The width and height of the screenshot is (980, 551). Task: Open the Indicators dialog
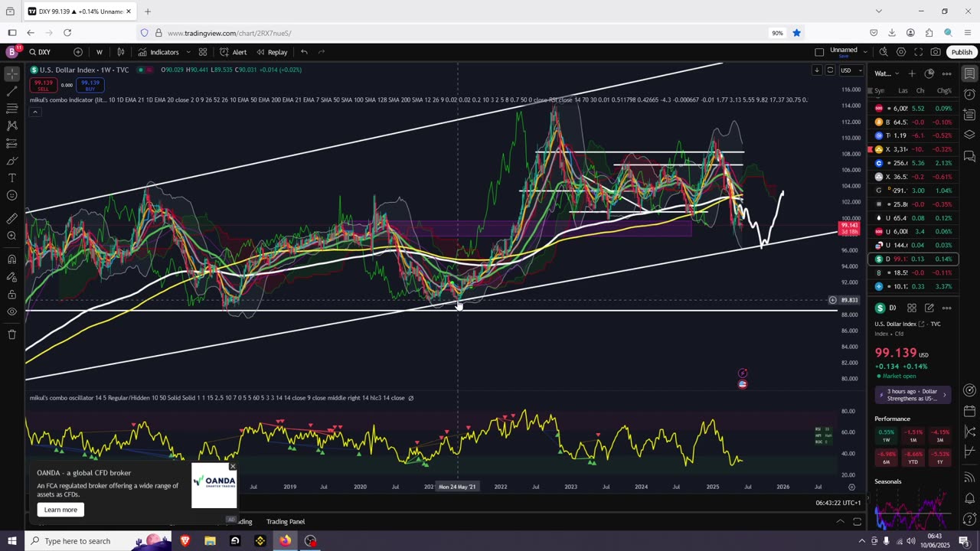(158, 52)
